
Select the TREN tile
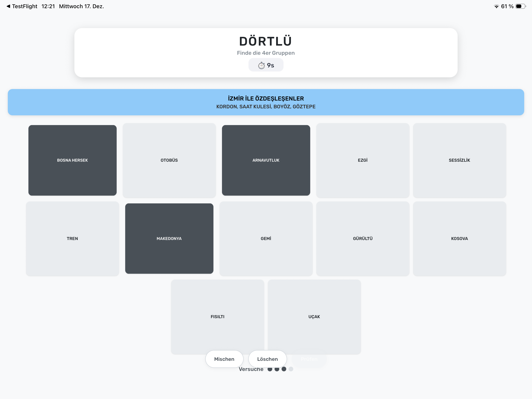point(72,238)
